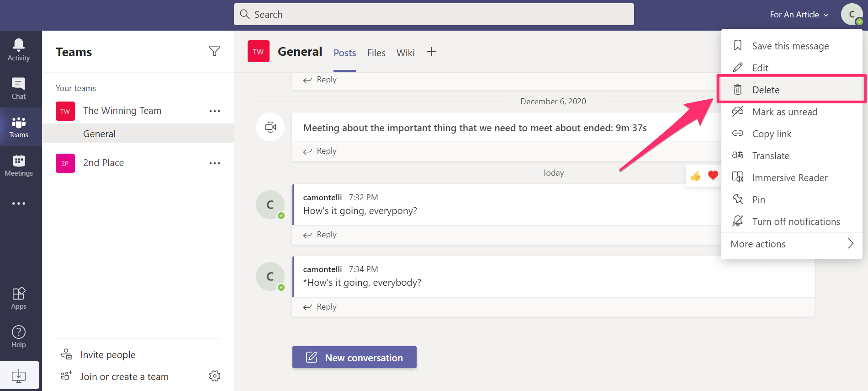Viewport: 868px width, 391px height.
Task: Open the Meetings section
Action: tap(19, 165)
